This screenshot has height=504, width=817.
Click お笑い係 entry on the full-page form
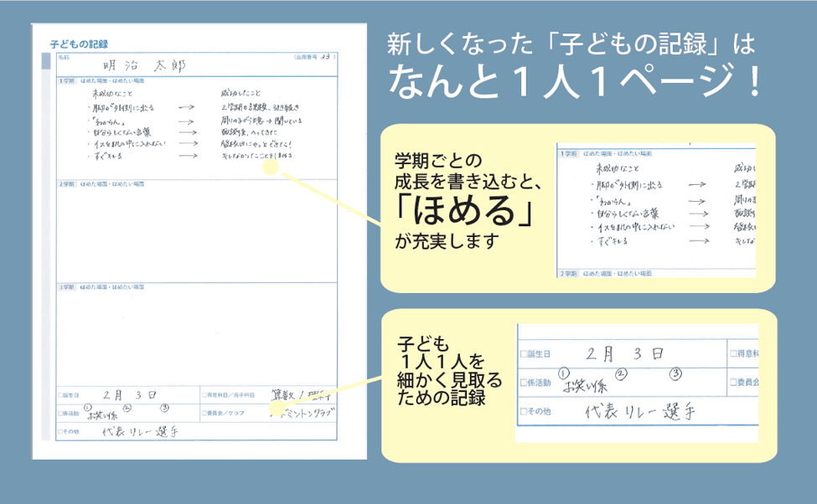click(x=102, y=415)
